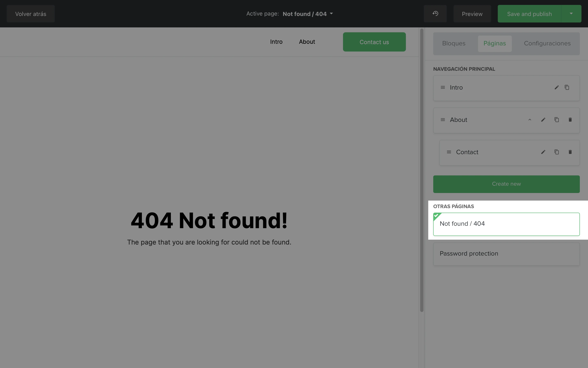This screenshot has height=368, width=588.
Task: Switch to the Bloques tab
Action: click(x=454, y=44)
